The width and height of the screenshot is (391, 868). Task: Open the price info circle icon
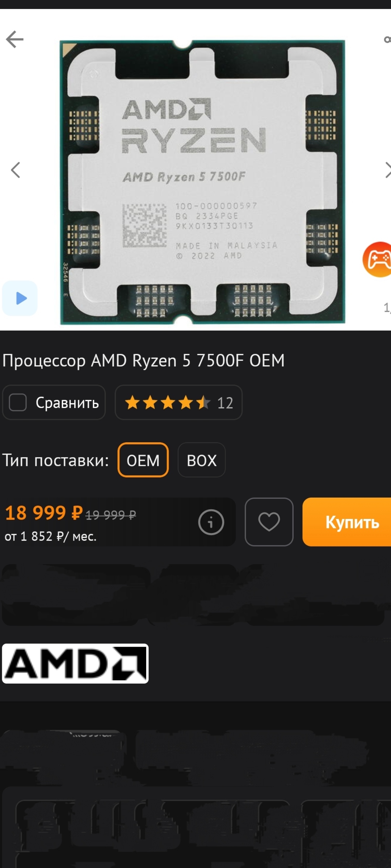tap(211, 522)
